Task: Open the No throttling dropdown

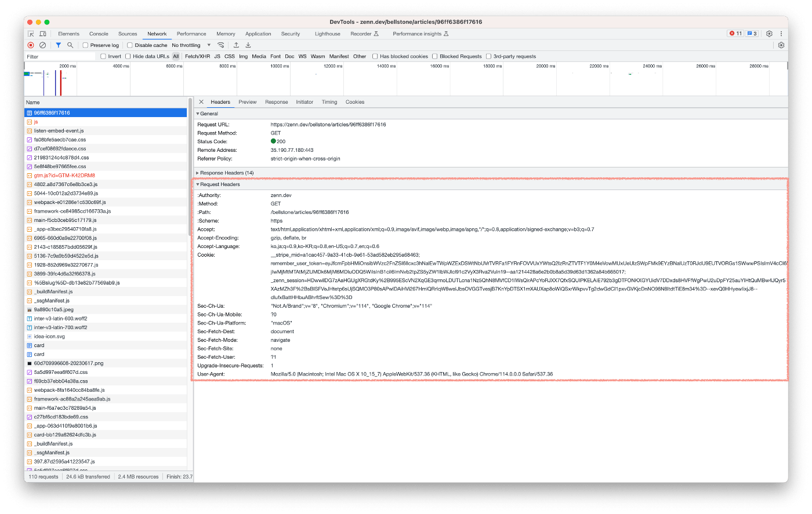Action: coord(191,45)
